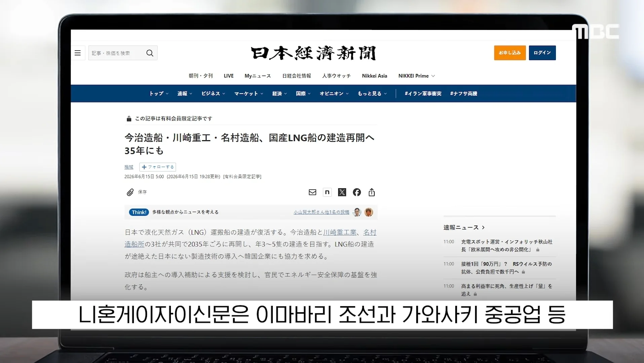
Task: Open the 高まる利益率に死角 news item
Action: [x=507, y=290]
